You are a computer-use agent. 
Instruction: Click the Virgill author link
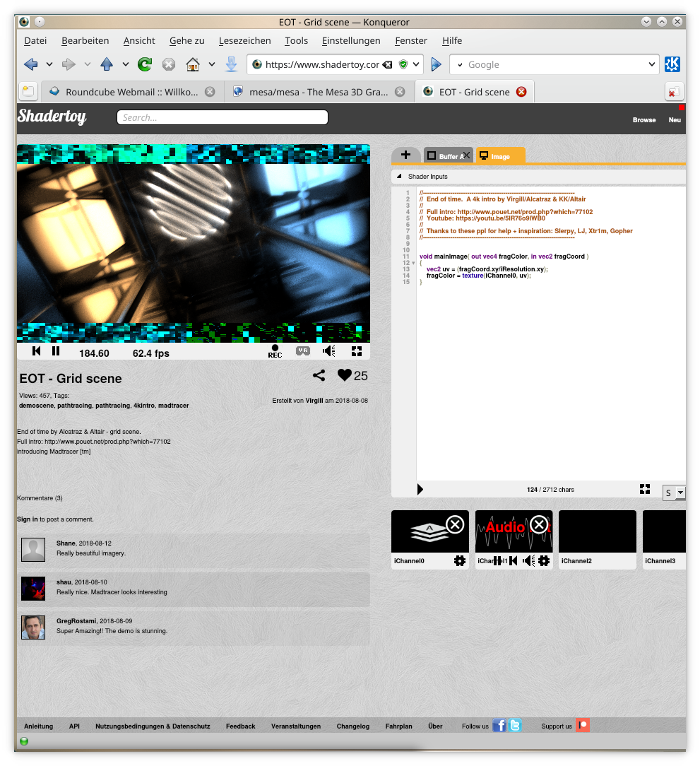point(314,401)
